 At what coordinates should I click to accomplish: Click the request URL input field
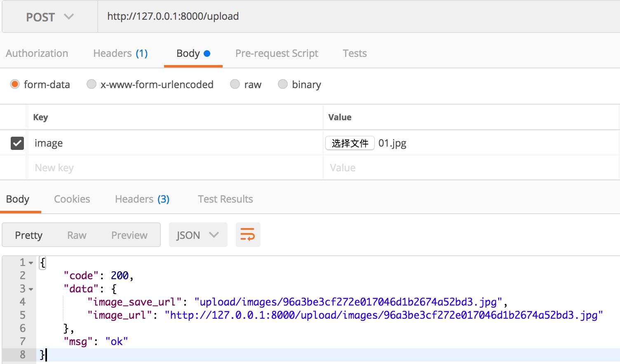tap(355, 16)
